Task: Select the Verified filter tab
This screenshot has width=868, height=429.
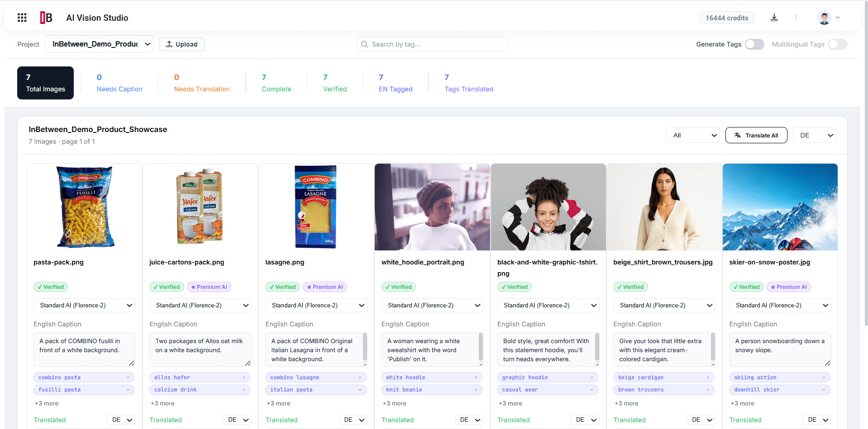Action: [x=335, y=83]
